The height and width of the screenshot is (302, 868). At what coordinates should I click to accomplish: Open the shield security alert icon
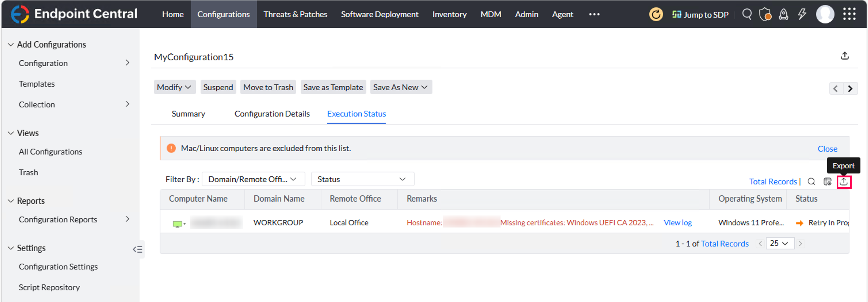coord(765,14)
